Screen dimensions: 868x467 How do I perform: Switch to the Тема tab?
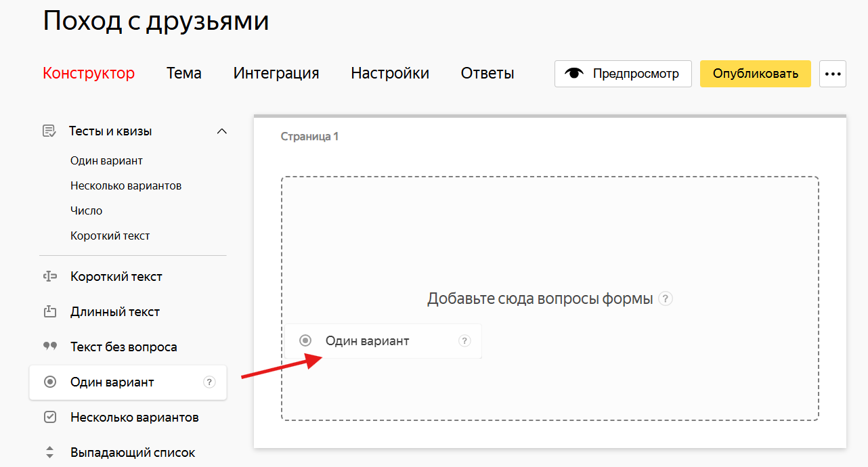[x=184, y=73]
